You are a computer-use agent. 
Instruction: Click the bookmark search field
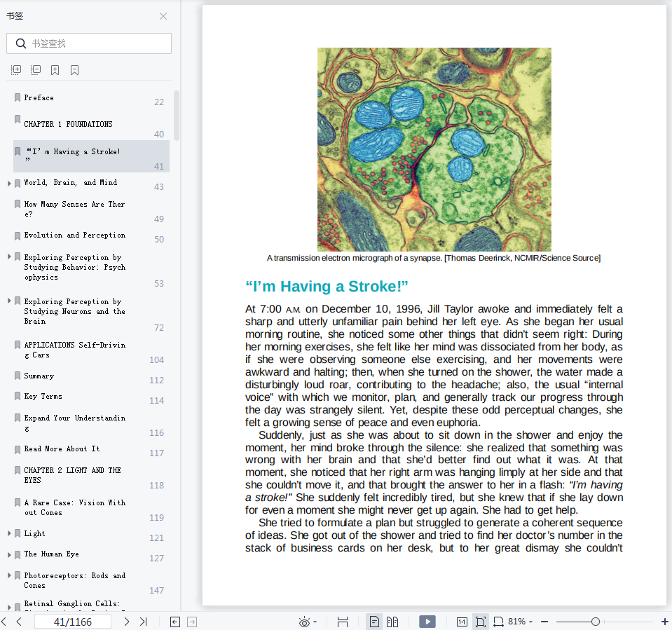(89, 43)
